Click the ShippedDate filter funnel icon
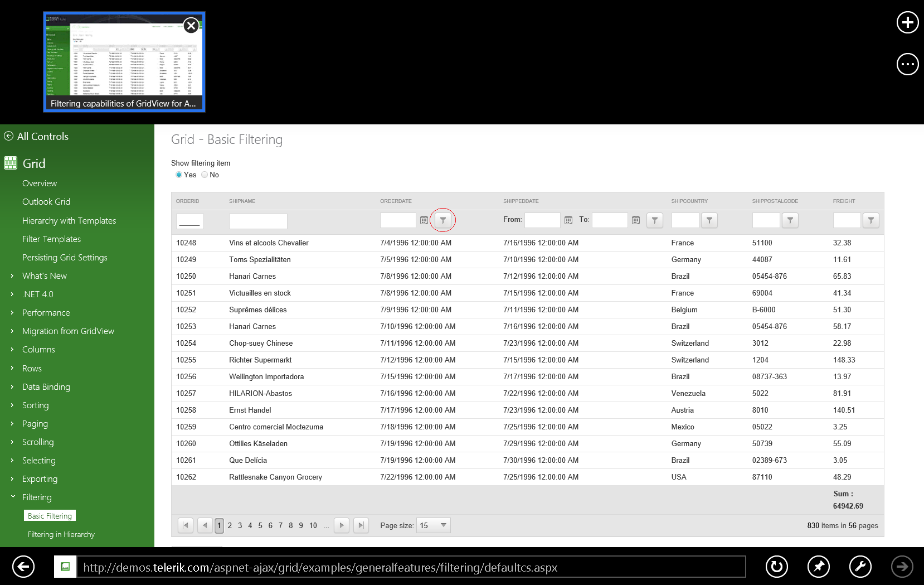 (x=655, y=221)
